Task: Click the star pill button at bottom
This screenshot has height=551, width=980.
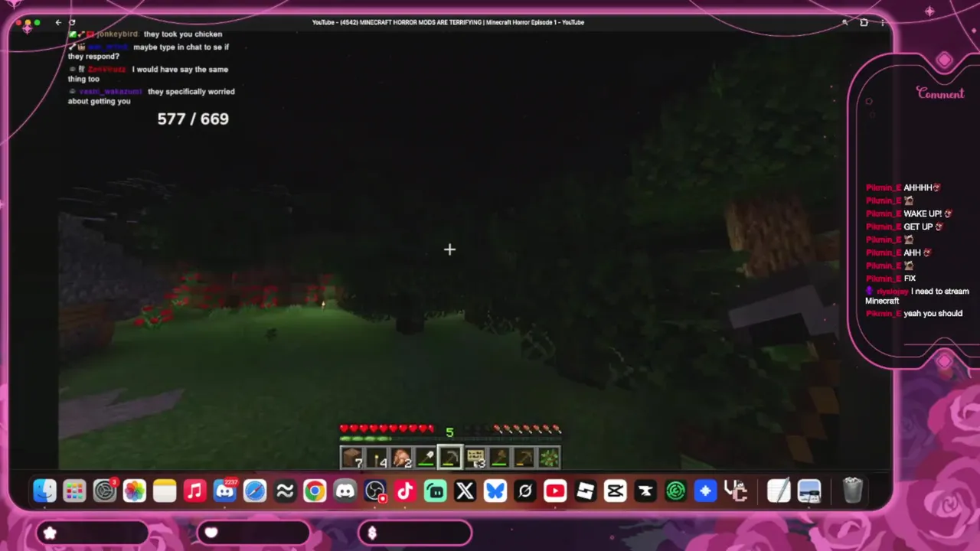Action: (92, 533)
